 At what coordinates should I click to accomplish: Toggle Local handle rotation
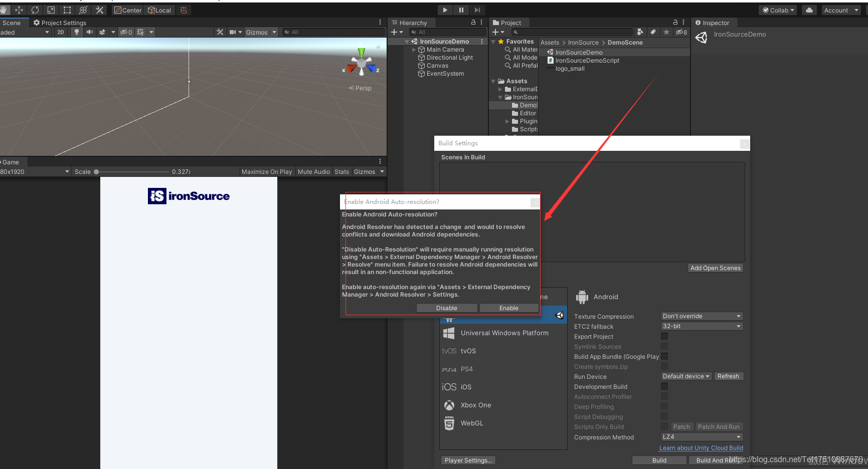159,10
